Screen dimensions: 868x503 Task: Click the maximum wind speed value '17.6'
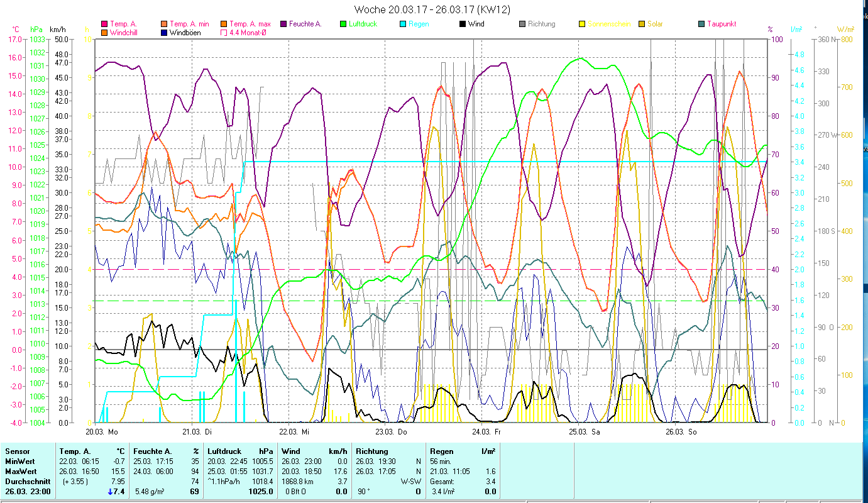click(340, 471)
